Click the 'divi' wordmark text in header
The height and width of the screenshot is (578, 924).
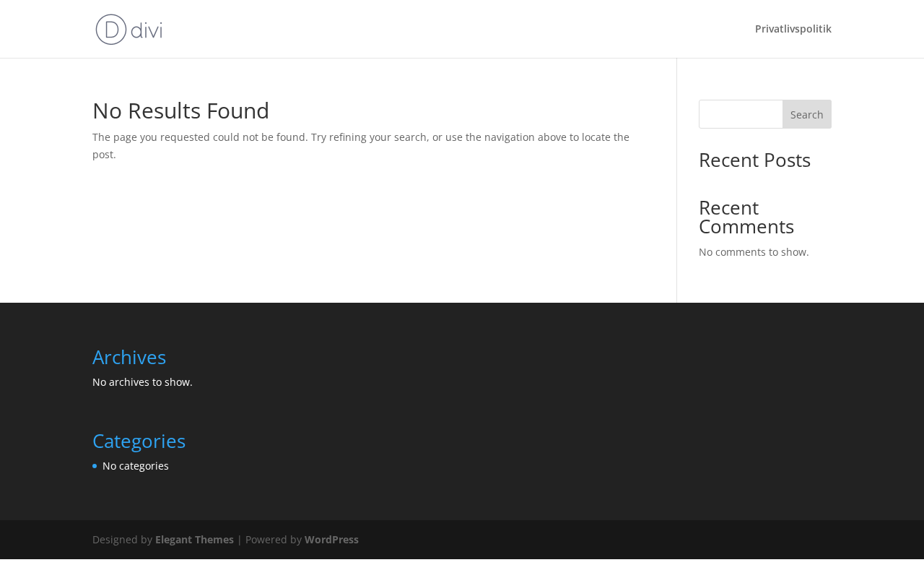(x=148, y=30)
